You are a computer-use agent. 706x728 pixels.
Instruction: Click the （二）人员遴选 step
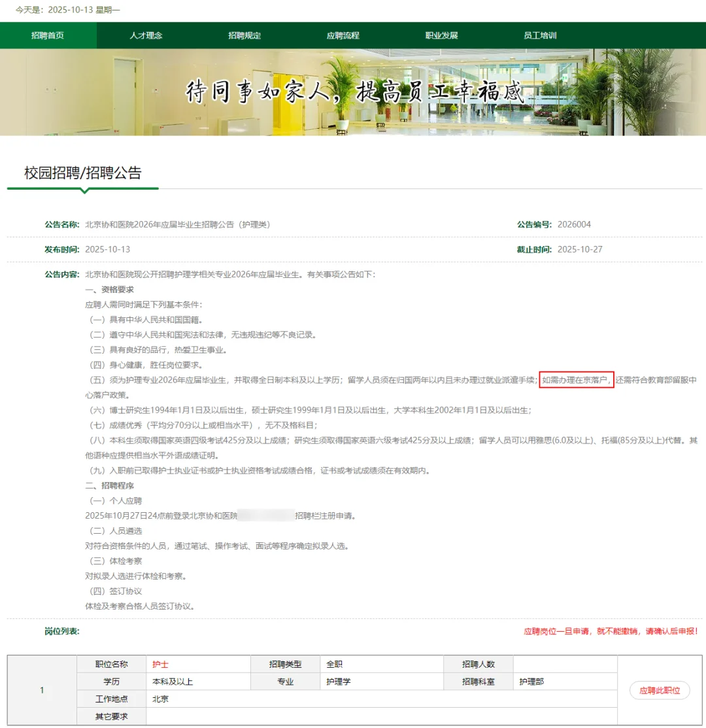116,530
